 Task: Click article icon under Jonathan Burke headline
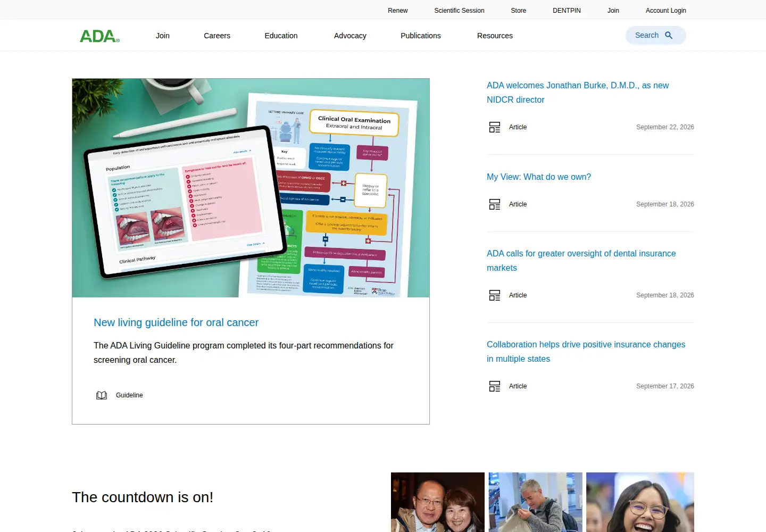point(495,127)
